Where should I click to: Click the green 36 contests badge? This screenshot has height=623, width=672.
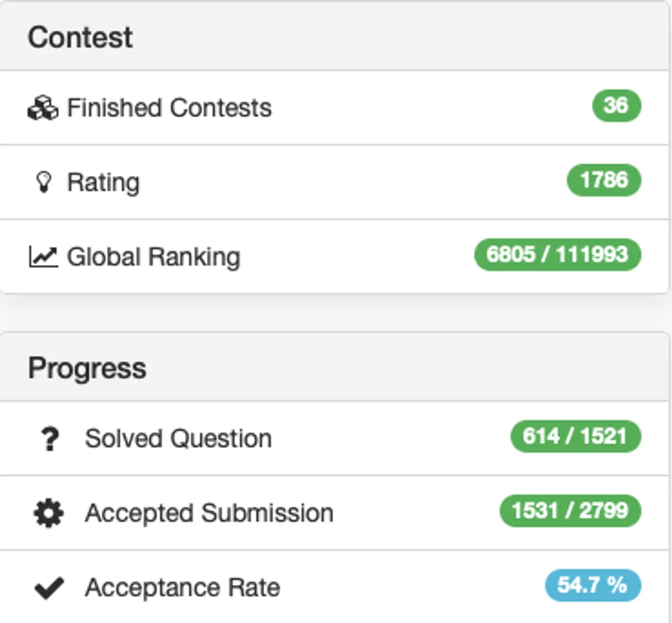[x=618, y=106]
